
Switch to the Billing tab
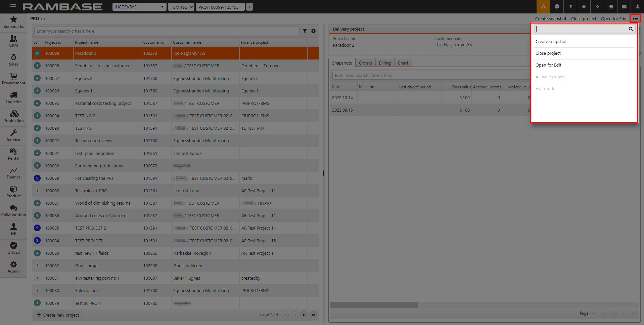pos(384,63)
